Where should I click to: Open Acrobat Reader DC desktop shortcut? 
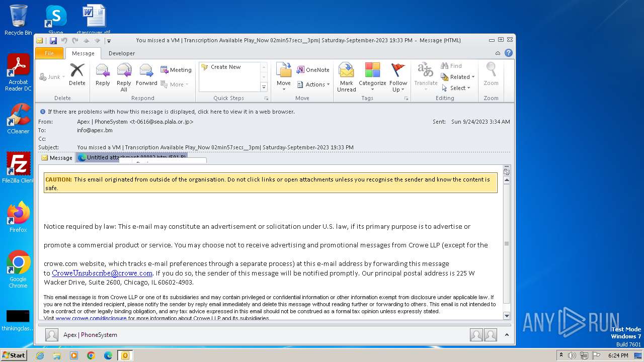click(x=18, y=72)
